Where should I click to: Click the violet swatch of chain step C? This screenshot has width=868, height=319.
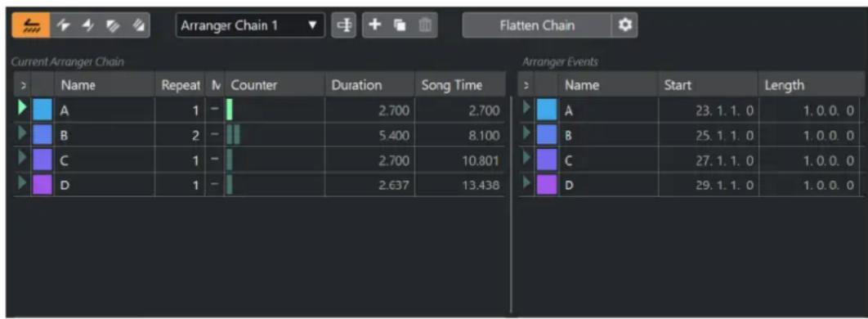(x=43, y=160)
